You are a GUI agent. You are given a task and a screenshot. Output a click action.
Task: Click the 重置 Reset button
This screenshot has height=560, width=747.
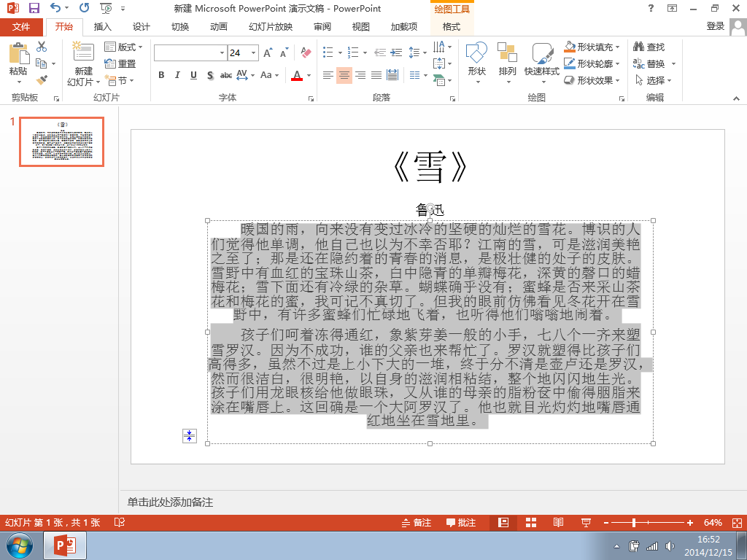120,63
